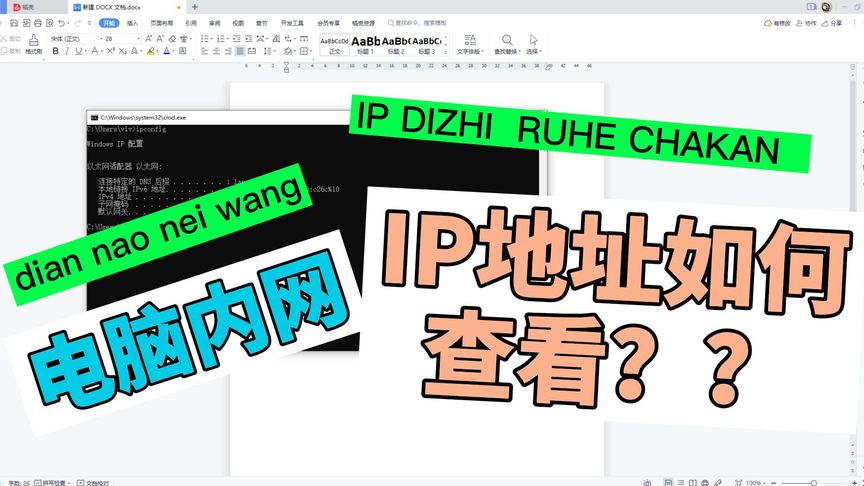
Task: Switch to page layout view in status bar
Action: (668, 483)
